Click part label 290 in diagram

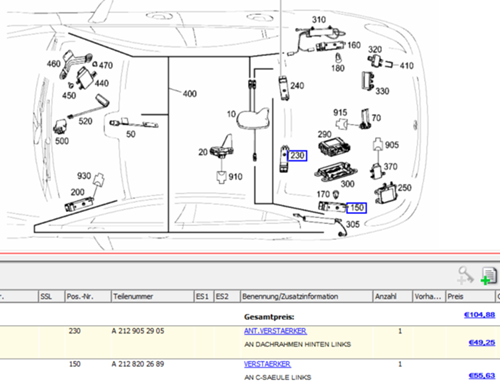[324, 134]
